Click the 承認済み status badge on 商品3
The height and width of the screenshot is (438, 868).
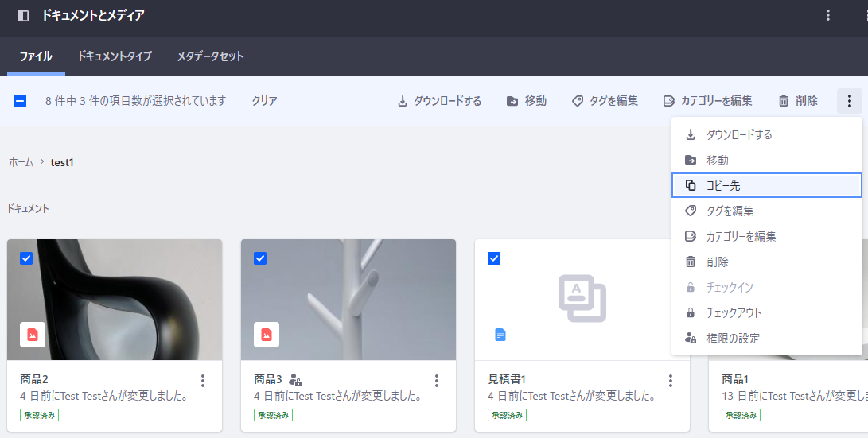273,415
